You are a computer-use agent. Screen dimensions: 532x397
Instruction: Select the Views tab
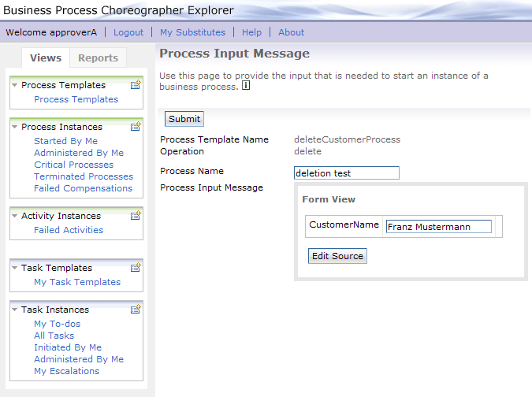[46, 58]
